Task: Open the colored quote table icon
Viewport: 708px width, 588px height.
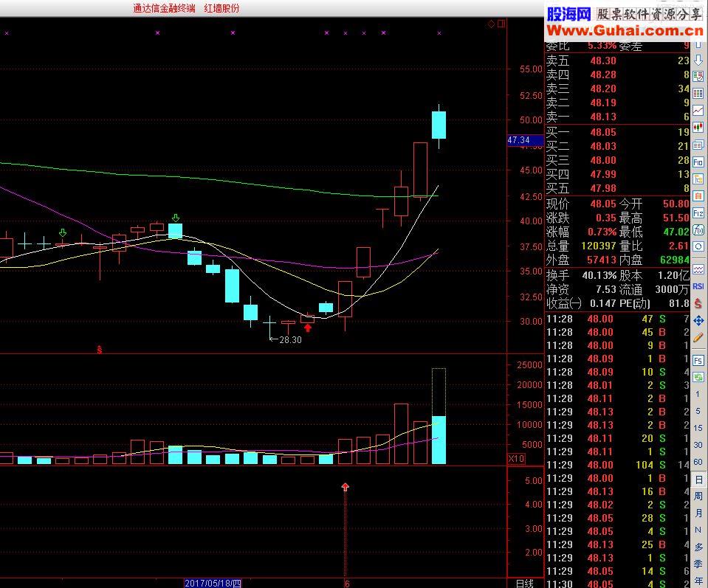Action: pos(698,94)
